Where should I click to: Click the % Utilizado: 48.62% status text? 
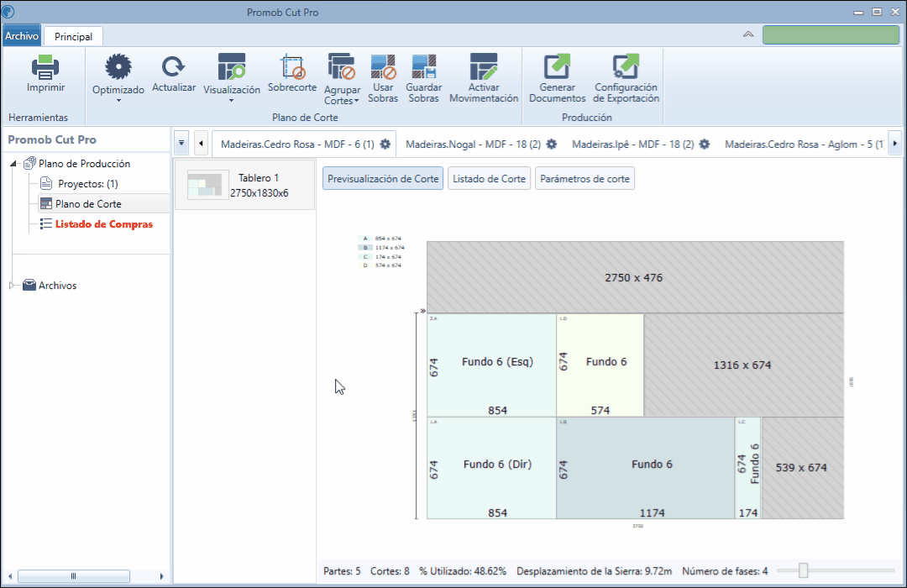click(x=463, y=571)
